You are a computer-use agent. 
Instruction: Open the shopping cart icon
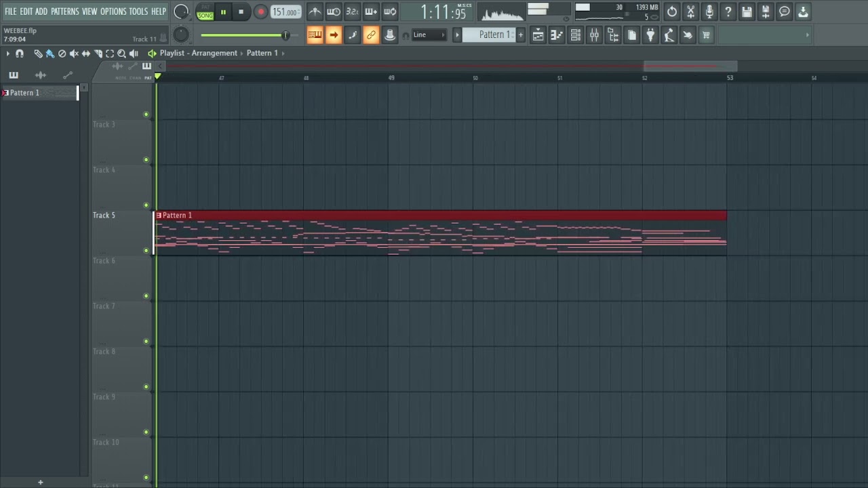tap(706, 35)
